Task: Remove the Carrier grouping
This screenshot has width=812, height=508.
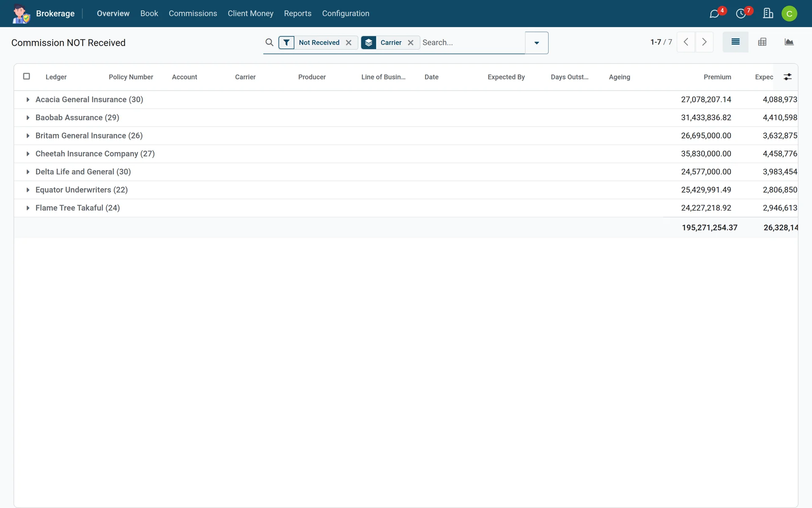Action: (x=411, y=42)
